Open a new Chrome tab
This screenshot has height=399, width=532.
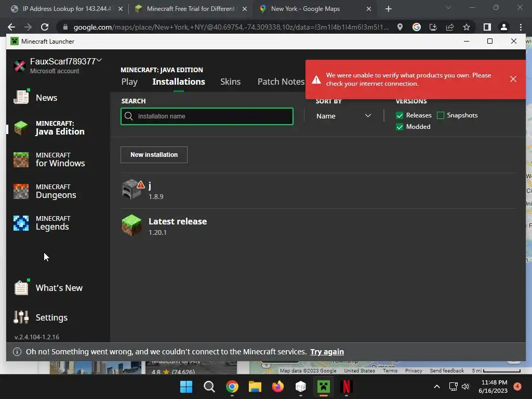coord(389,9)
